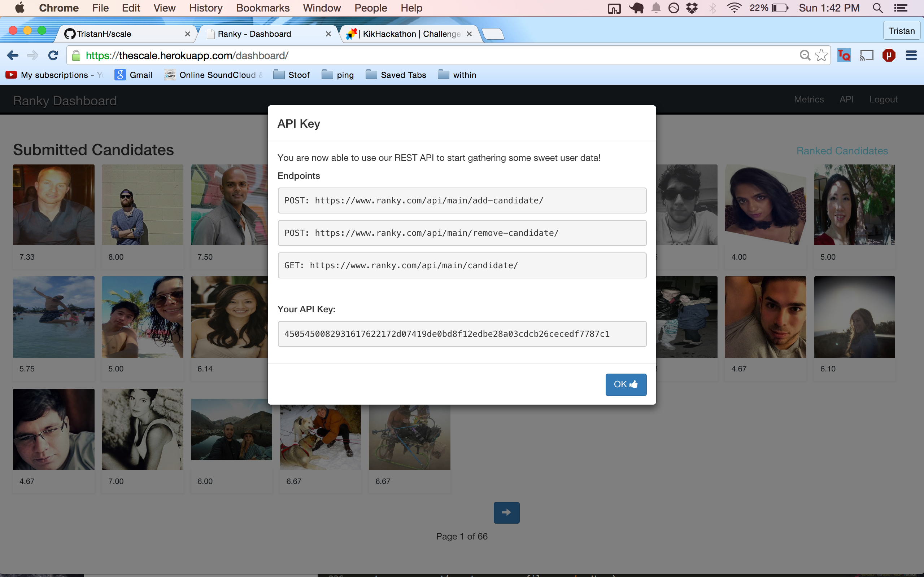Click the browser back arrow
The height and width of the screenshot is (577, 924).
click(x=13, y=56)
